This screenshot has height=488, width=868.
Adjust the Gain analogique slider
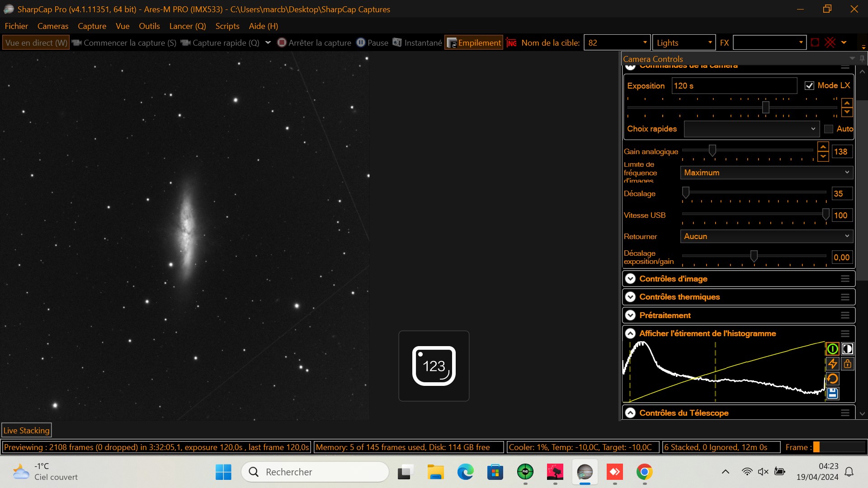tap(713, 150)
